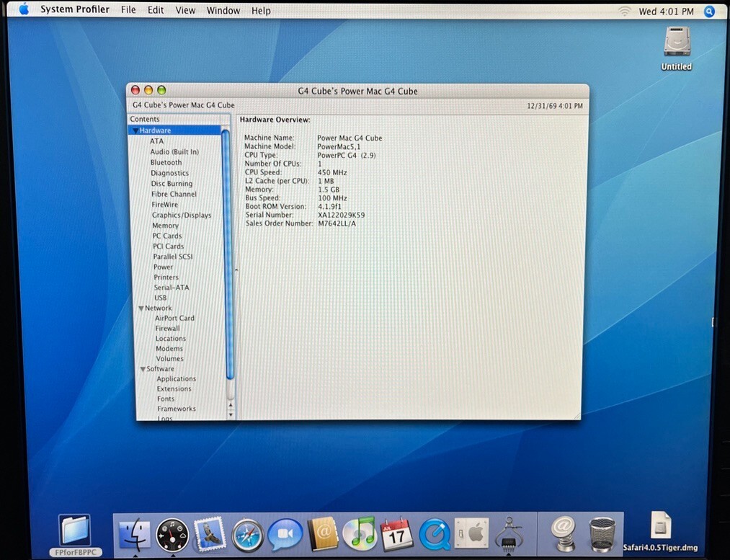Click the Wed 4:01 PM menu bar clock
Viewport: 730px width, 560px height.
coord(666,12)
